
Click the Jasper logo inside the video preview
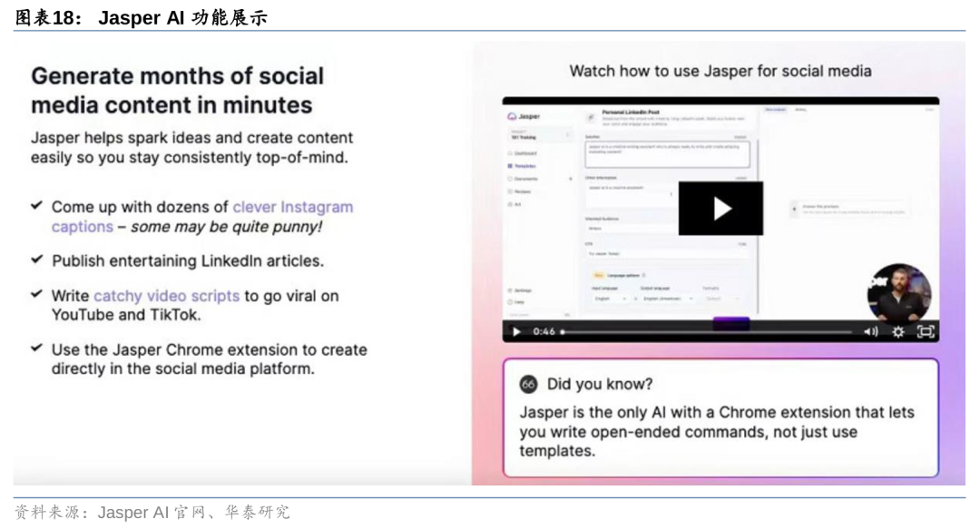[524, 116]
